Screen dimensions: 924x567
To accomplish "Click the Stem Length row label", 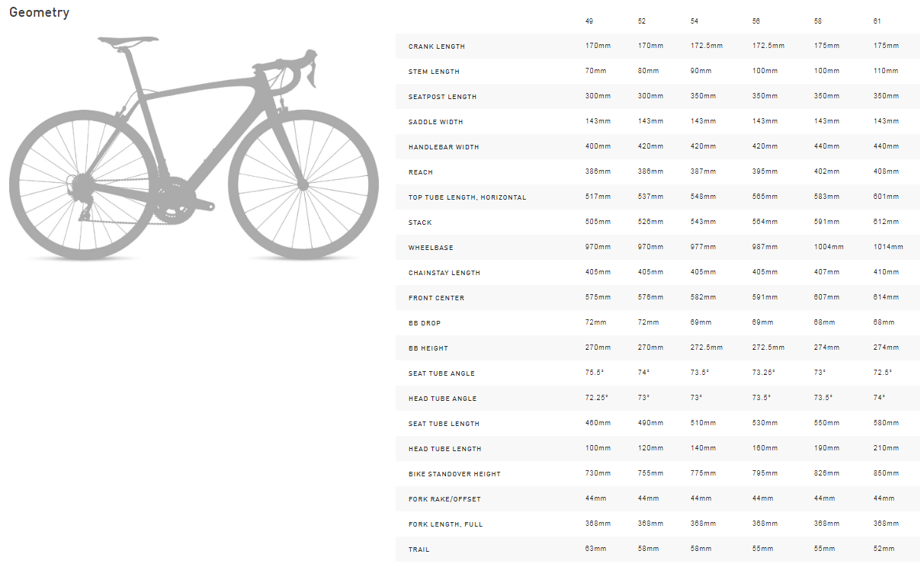I will coord(434,72).
